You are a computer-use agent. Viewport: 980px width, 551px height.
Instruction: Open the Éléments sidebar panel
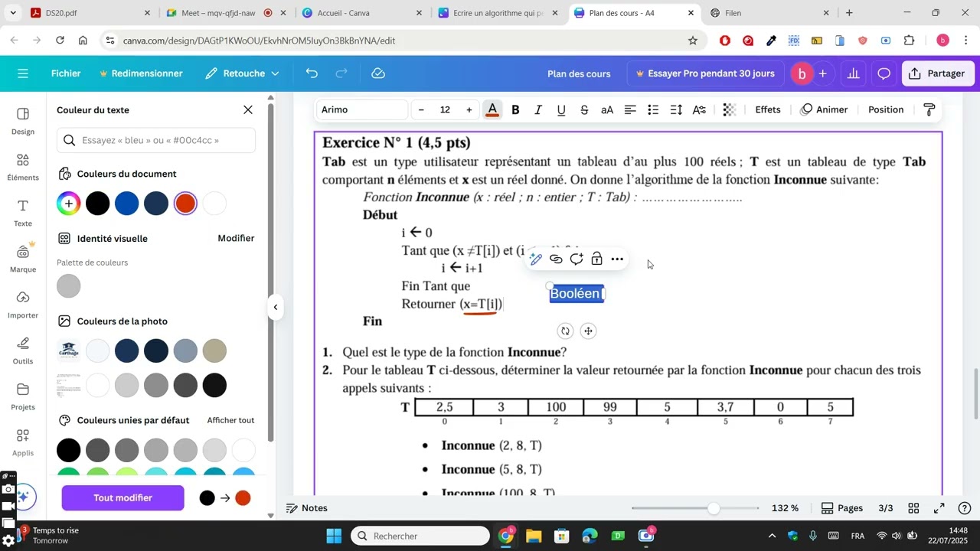coord(23,167)
